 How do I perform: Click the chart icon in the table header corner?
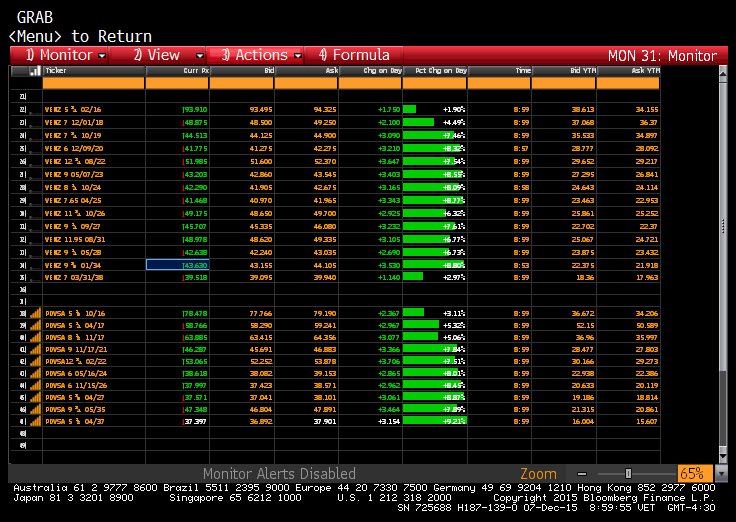[35, 71]
